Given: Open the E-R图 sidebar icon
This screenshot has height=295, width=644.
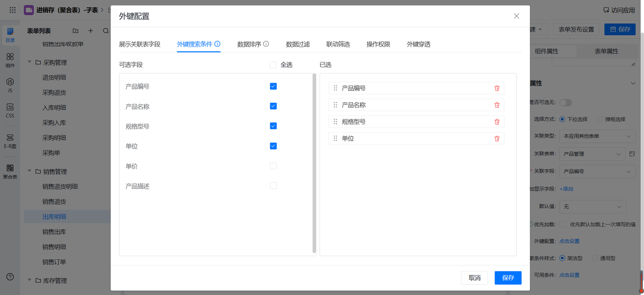Looking at the screenshot, I should pyautogui.click(x=10, y=141).
